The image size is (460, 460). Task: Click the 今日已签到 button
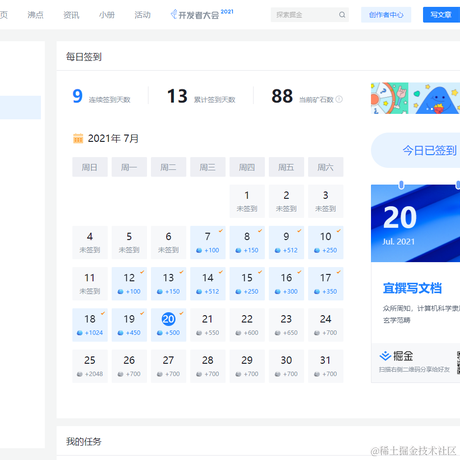(x=416, y=150)
